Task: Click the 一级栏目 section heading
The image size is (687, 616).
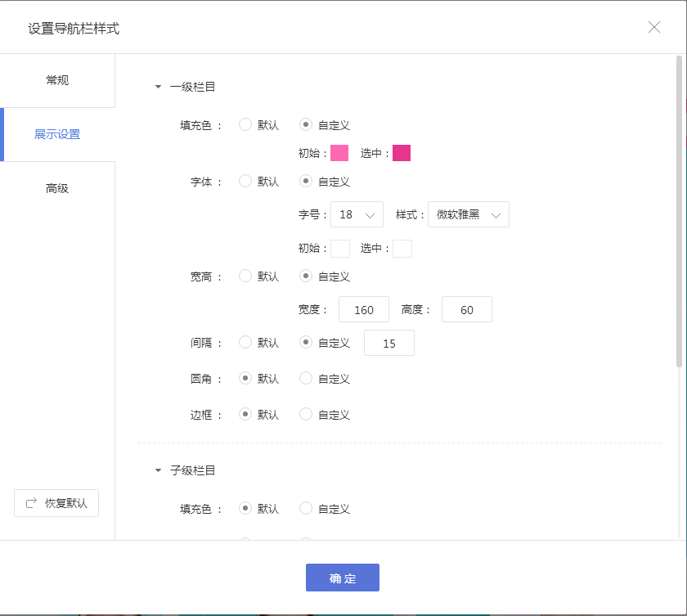Action: point(193,87)
